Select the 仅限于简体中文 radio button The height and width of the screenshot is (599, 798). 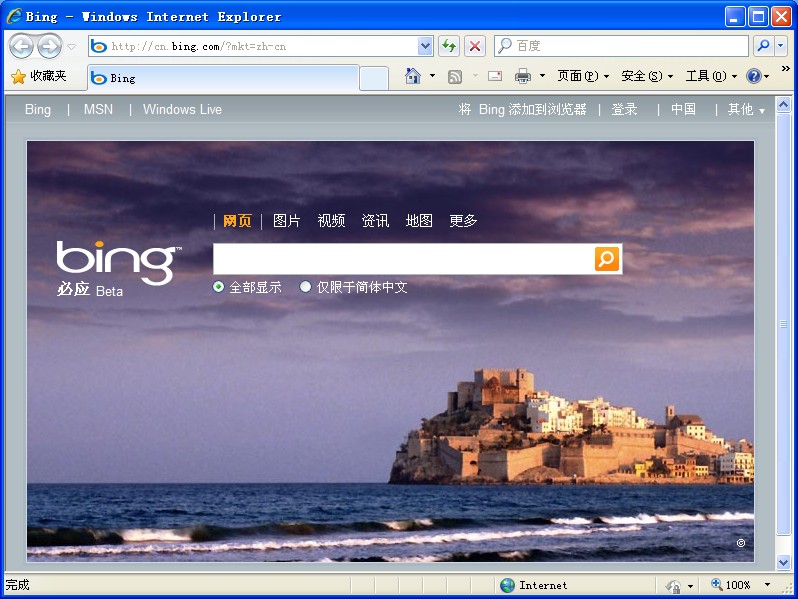click(305, 287)
